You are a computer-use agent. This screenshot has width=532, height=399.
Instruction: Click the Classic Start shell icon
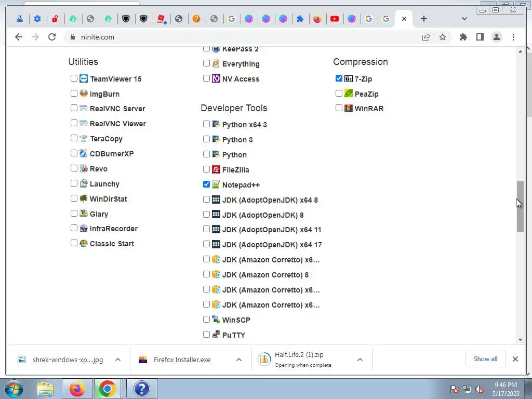pos(84,243)
